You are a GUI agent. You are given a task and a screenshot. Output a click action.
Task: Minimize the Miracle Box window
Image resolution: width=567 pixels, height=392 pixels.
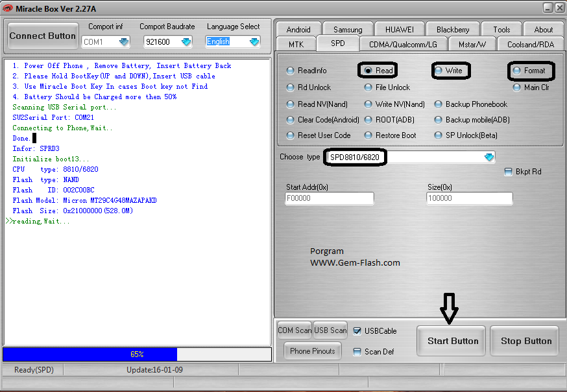click(x=549, y=8)
